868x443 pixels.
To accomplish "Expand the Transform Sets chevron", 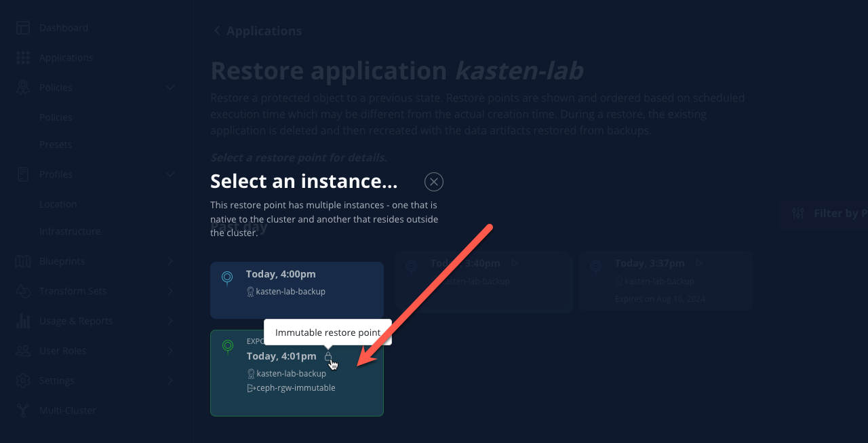I will 170,291.
